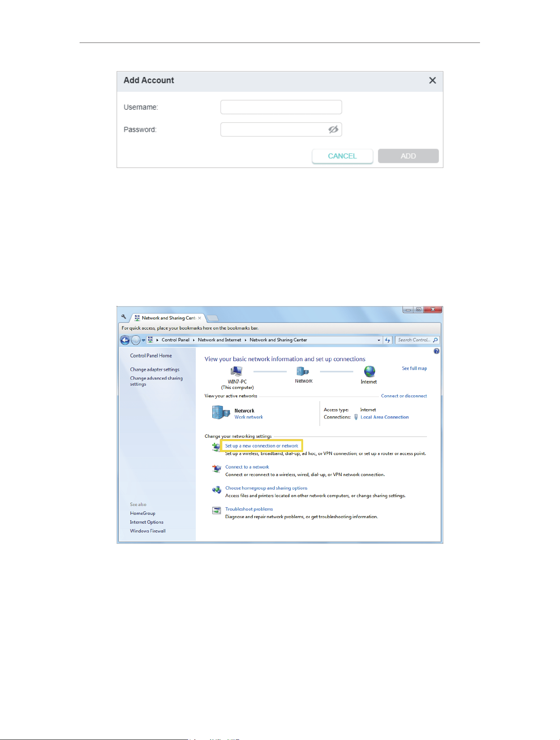Open the blue help question mark icon

click(437, 351)
